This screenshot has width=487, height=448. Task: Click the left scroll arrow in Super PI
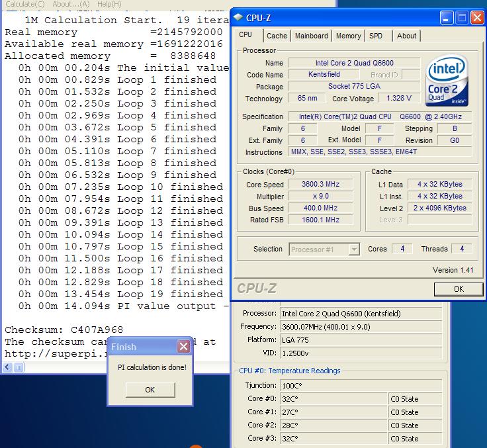(x=8, y=367)
